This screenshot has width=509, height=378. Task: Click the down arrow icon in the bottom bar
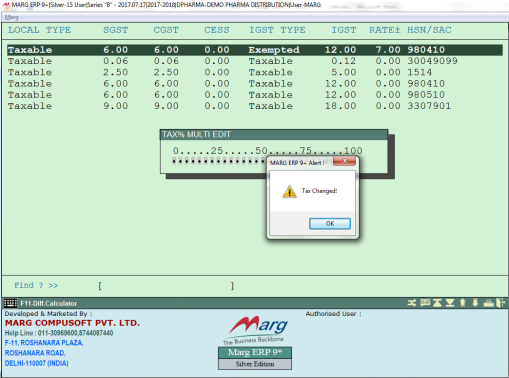click(475, 303)
